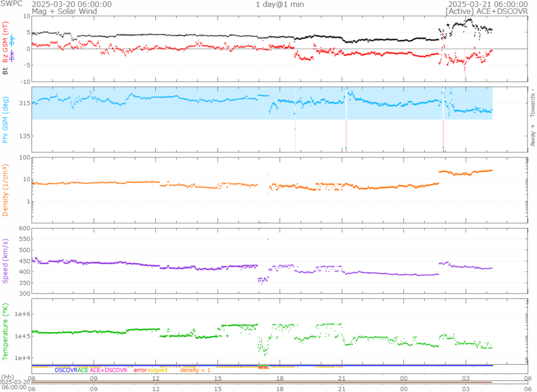Click the magenta ACE+DSCOVR legend entry
Viewport: 537px width, 392px height.
coord(109,370)
